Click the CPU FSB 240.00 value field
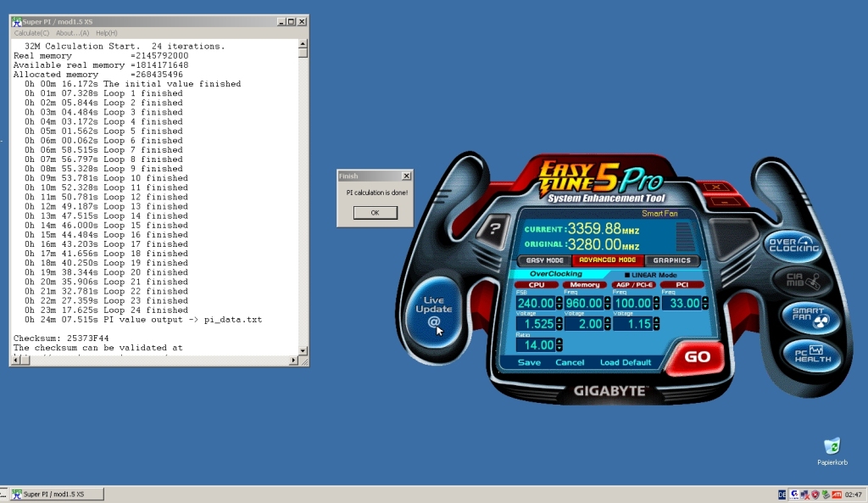This screenshot has height=503, width=868. (x=536, y=303)
